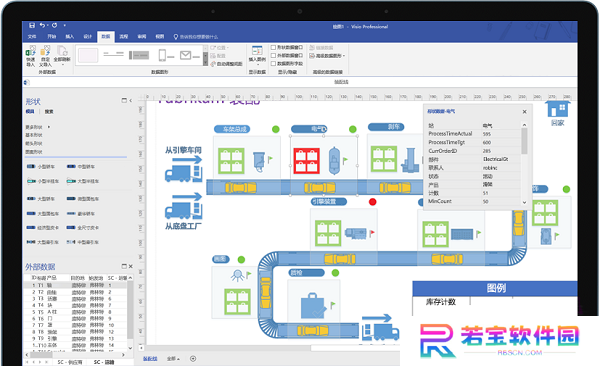This screenshot has width=600, height=366.
Task: Expand the 更多形状 submenu arrow
Action: (49, 127)
